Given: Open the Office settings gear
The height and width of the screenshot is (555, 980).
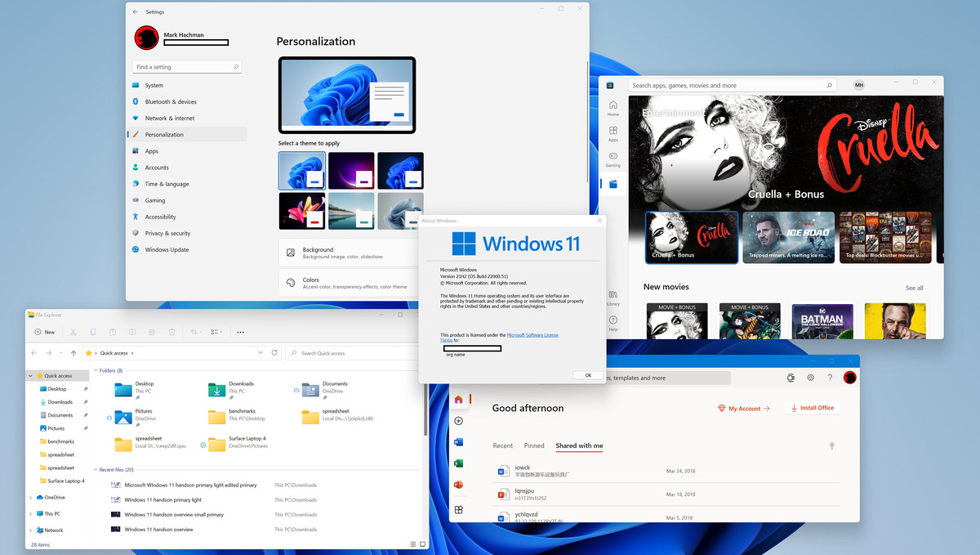Looking at the screenshot, I should [811, 378].
